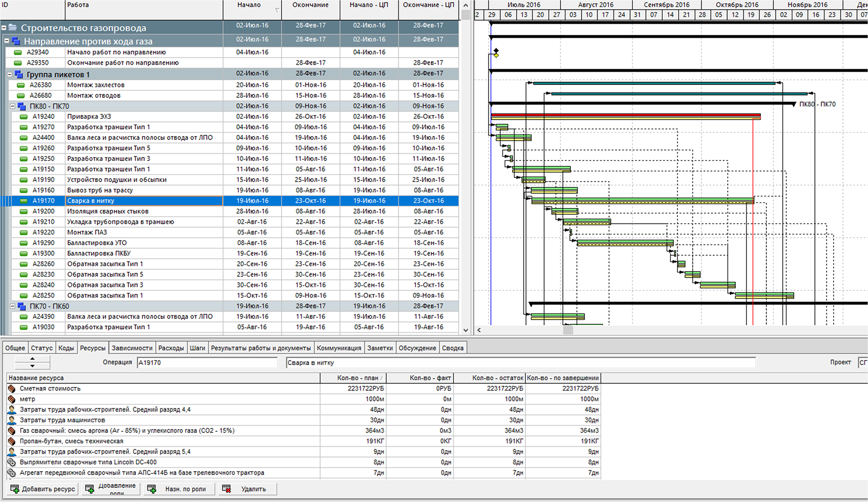Click the activity icon for A19290

coord(24,243)
